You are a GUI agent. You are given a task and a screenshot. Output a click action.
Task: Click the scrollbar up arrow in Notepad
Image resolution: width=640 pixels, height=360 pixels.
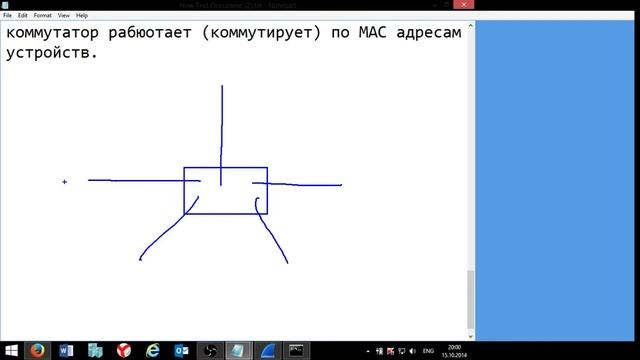point(471,26)
